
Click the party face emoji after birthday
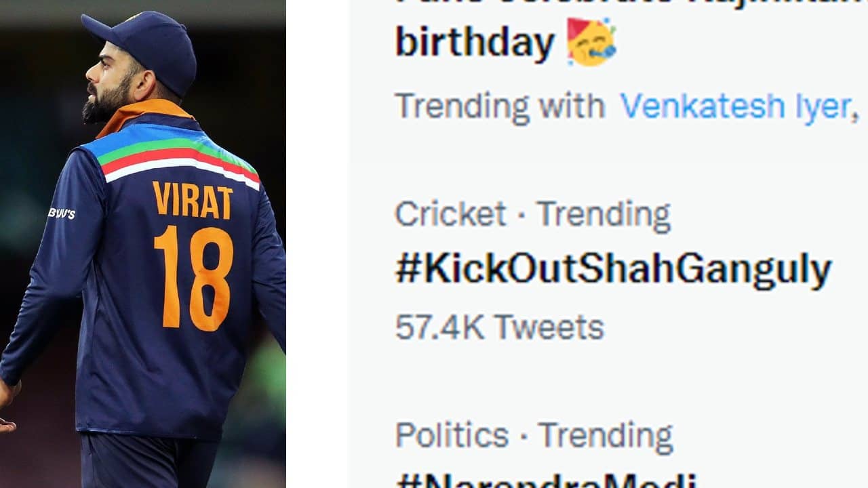591,41
